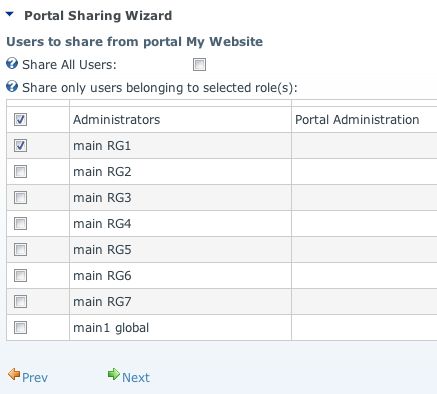Viewport: 437px width, 394px height.
Task: Open help icon for Share All Users
Action: point(12,63)
